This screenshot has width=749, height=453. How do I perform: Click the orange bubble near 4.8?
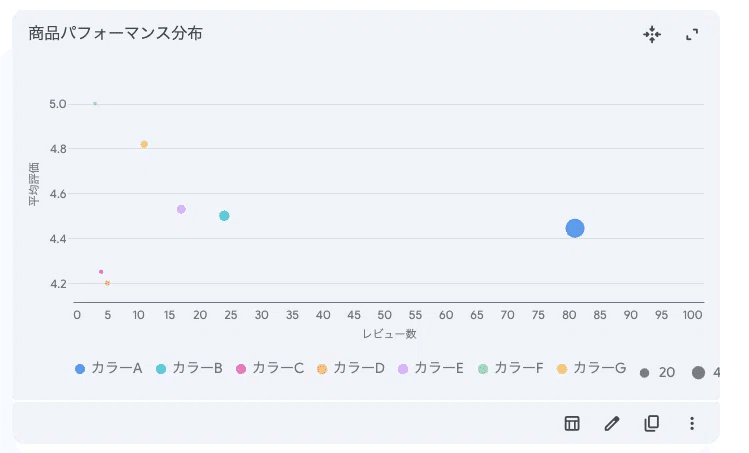[x=144, y=144]
